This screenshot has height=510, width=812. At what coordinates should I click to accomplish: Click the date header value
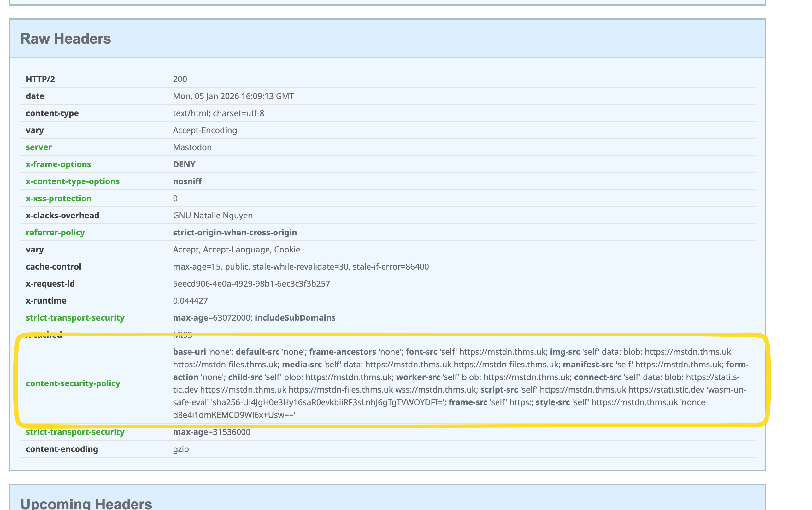[x=233, y=96]
